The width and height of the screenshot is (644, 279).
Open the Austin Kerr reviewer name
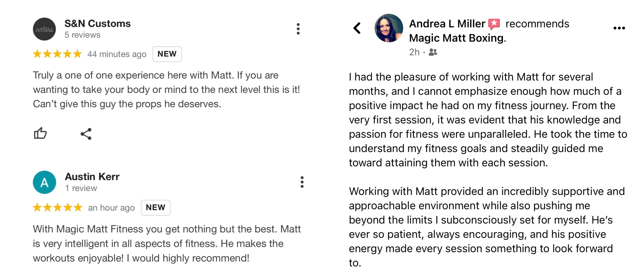click(92, 177)
